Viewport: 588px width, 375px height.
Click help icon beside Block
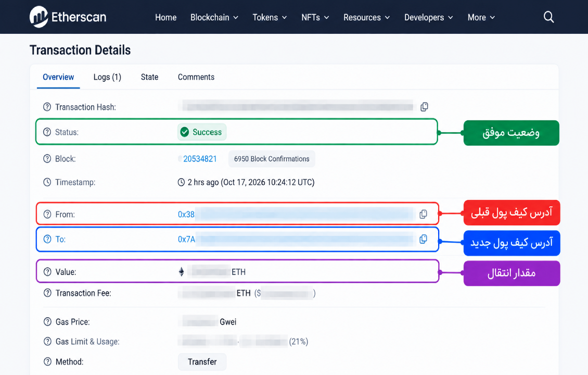[x=47, y=159]
